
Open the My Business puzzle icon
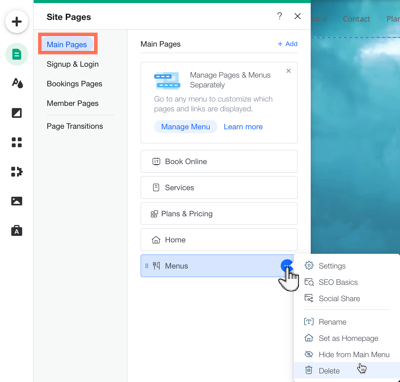tap(17, 172)
